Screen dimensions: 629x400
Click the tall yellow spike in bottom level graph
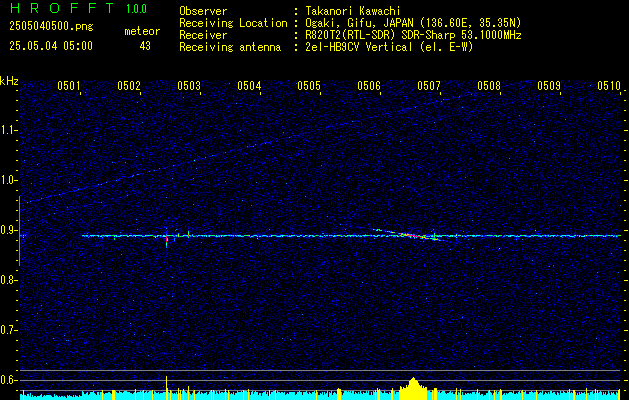click(166, 388)
